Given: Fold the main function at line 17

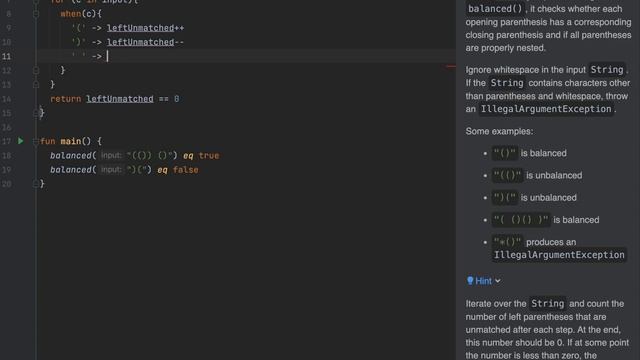Looking at the screenshot, I should coord(35,141).
